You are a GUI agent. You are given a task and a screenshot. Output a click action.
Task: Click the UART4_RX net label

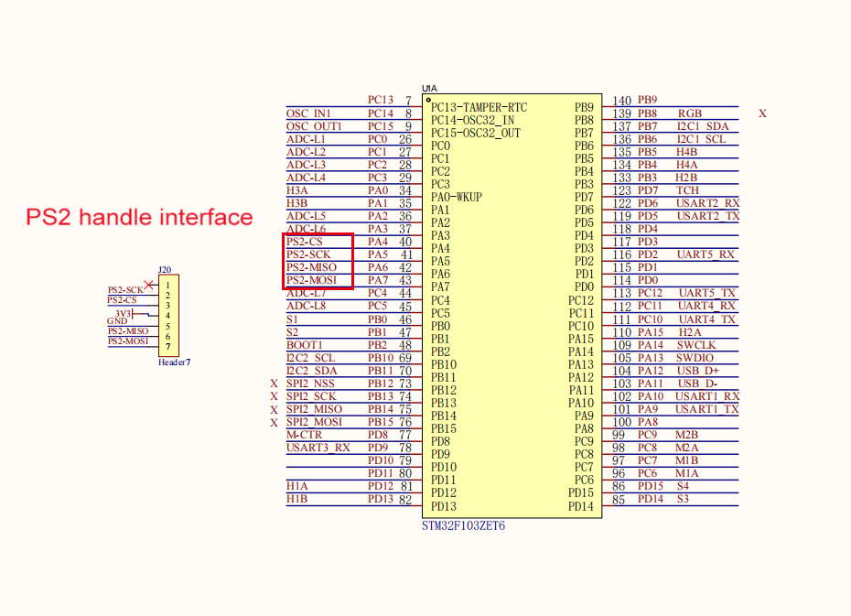coord(706,306)
